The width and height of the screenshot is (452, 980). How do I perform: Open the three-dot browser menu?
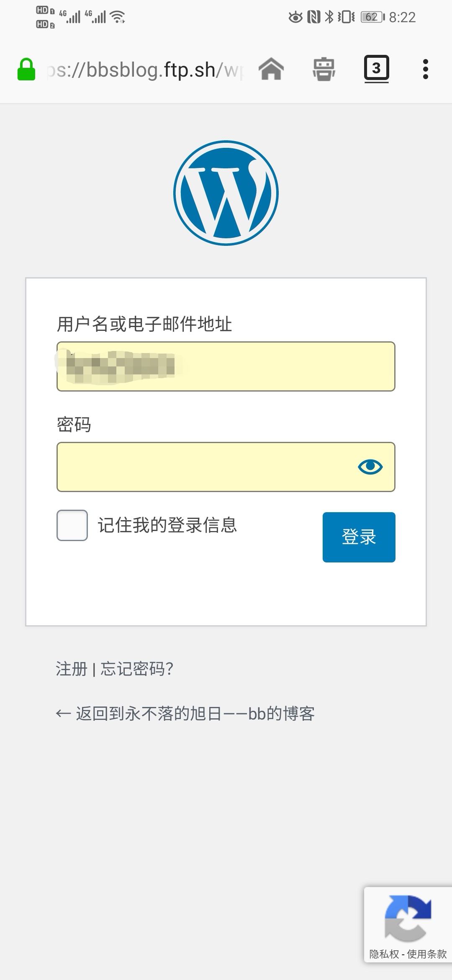click(x=425, y=69)
